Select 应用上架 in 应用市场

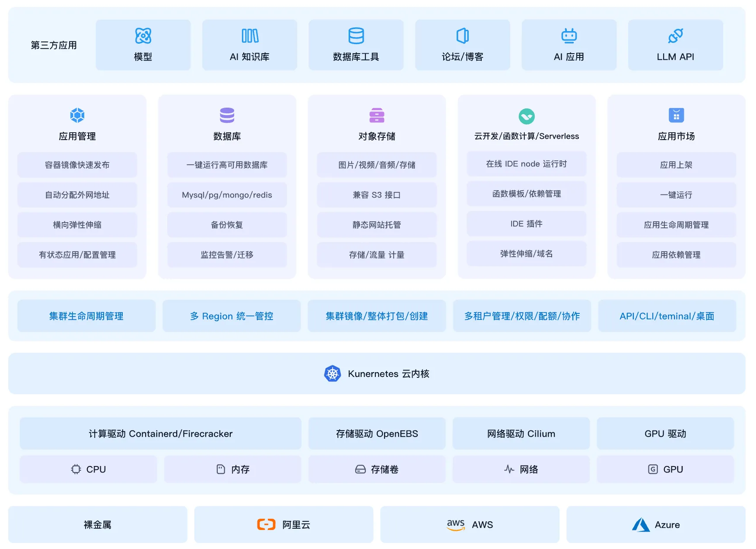coord(676,165)
